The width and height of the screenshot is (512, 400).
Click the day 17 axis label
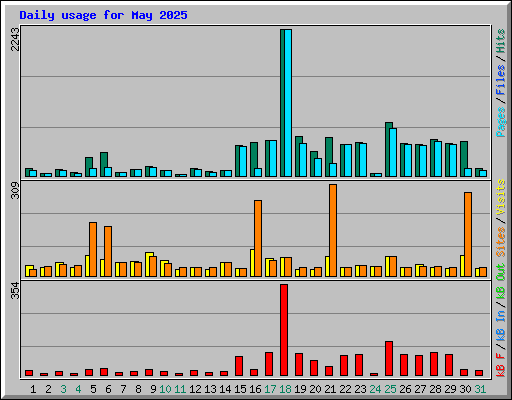click(x=270, y=389)
